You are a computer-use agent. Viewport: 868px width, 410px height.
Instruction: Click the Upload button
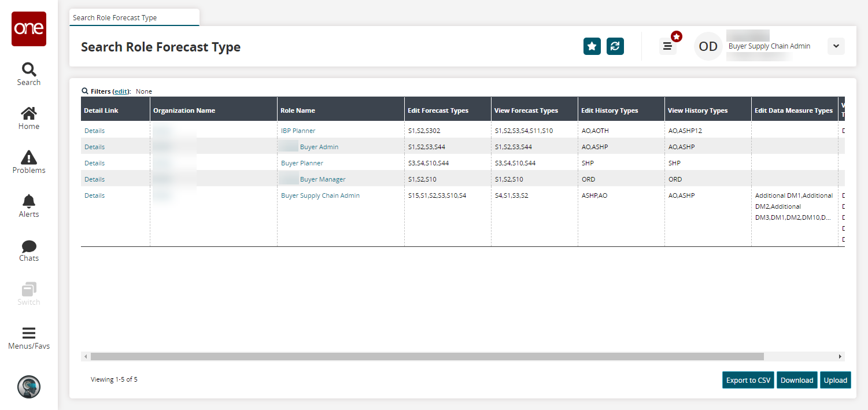point(835,380)
